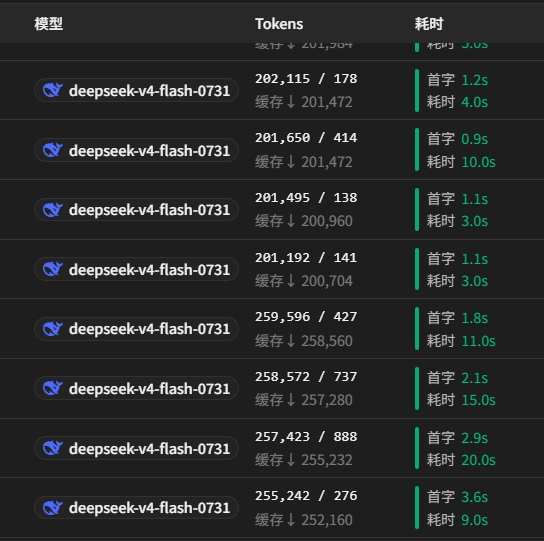Click DeepSeek whale icon in 258,572 tokens row
544x541 pixels.
point(52,388)
